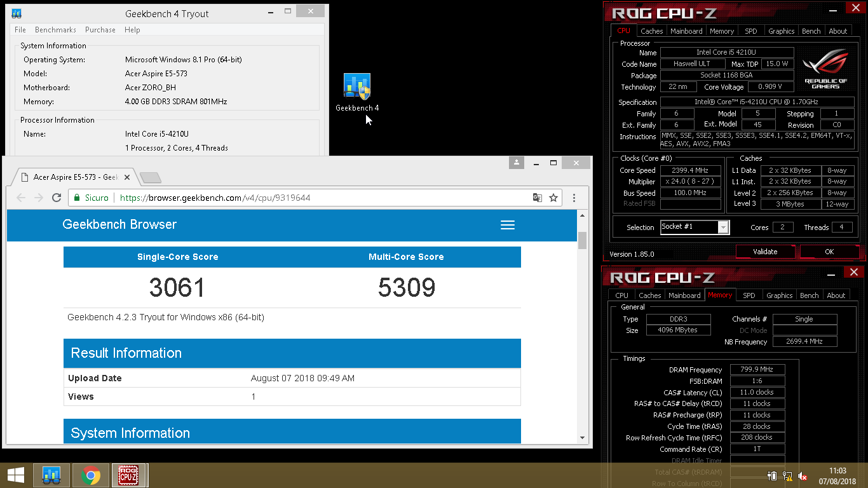Expand the Socket #1 selection dropdown
Viewport: 868px width, 488px height.
pyautogui.click(x=723, y=227)
